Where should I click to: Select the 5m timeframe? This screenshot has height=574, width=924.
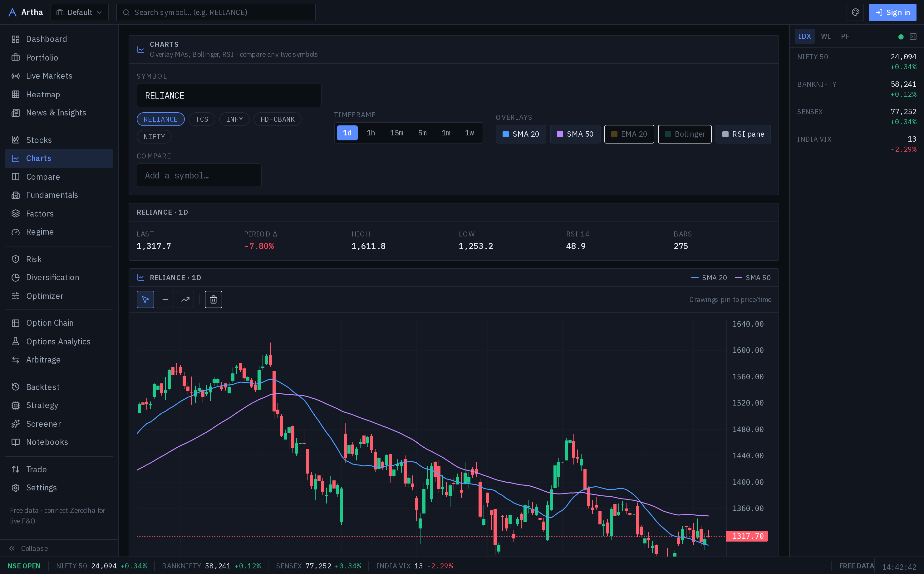click(422, 133)
